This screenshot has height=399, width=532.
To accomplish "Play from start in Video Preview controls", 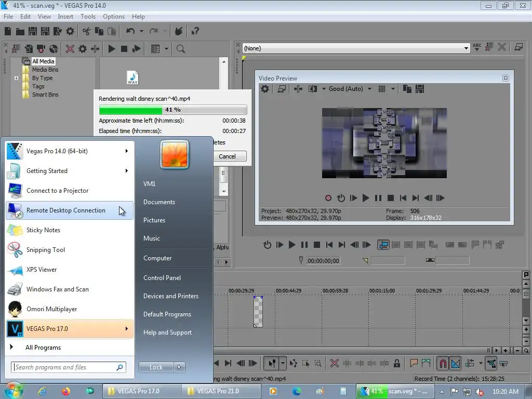I will pyautogui.click(x=353, y=198).
